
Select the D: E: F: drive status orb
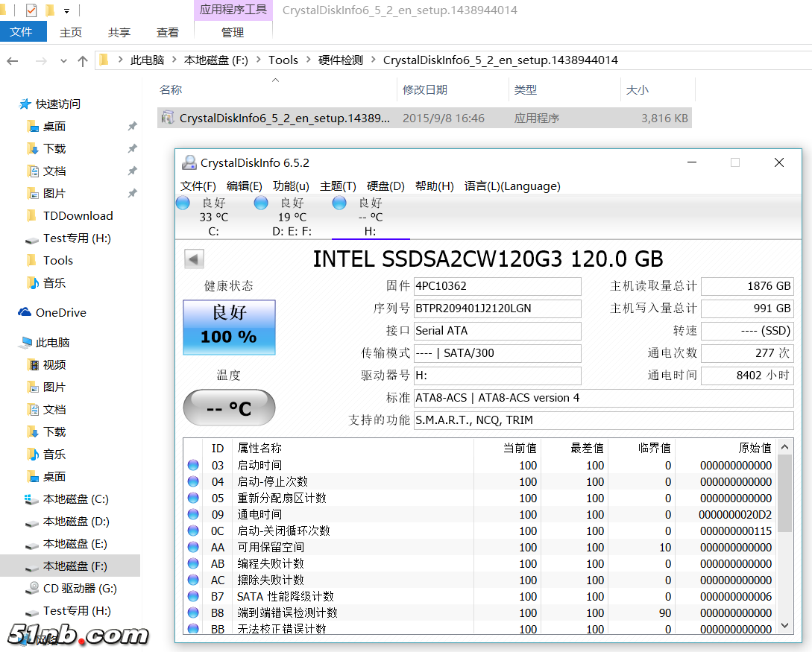coord(260,203)
